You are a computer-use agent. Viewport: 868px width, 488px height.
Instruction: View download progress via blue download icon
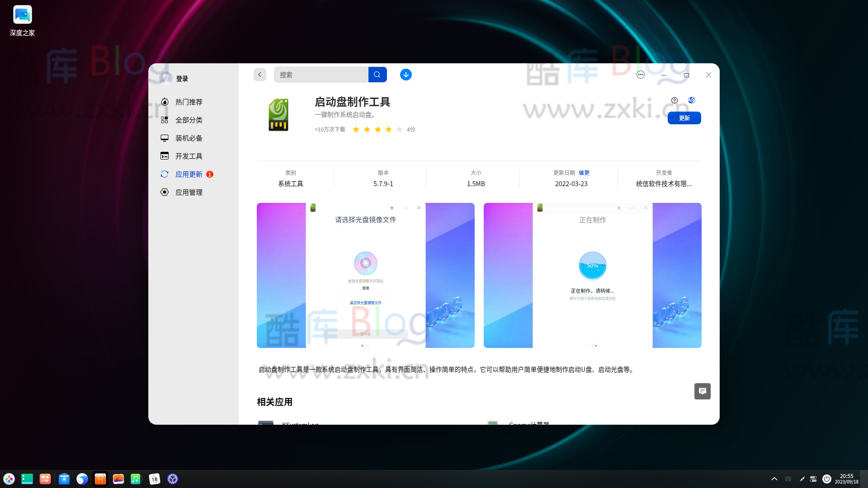406,75
